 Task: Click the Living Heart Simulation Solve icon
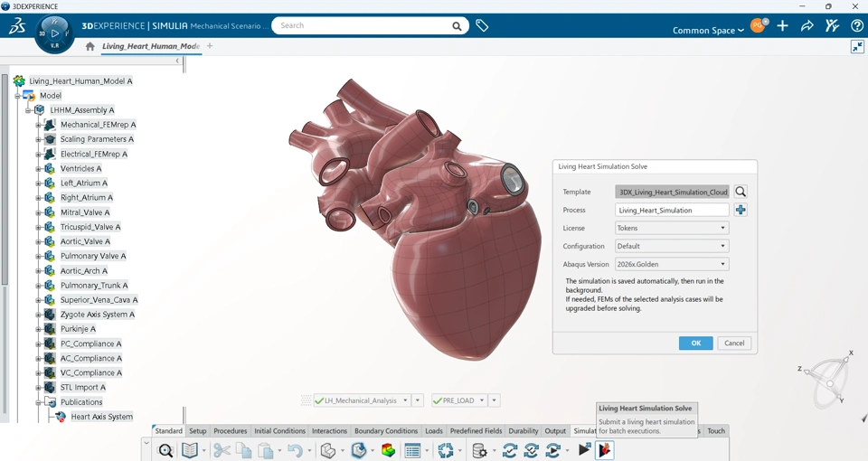pyautogui.click(x=605, y=450)
